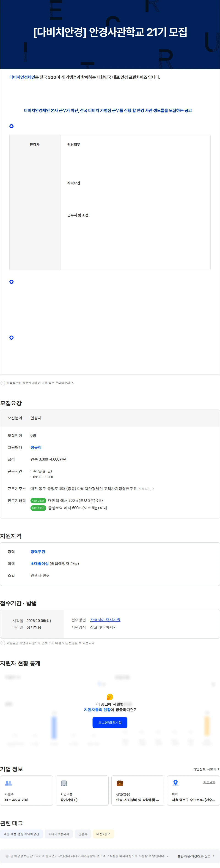Image resolution: width=220 pixels, height=868 pixels.
Task: Click the 문의 link for incorrect job info
Action: [58, 383]
